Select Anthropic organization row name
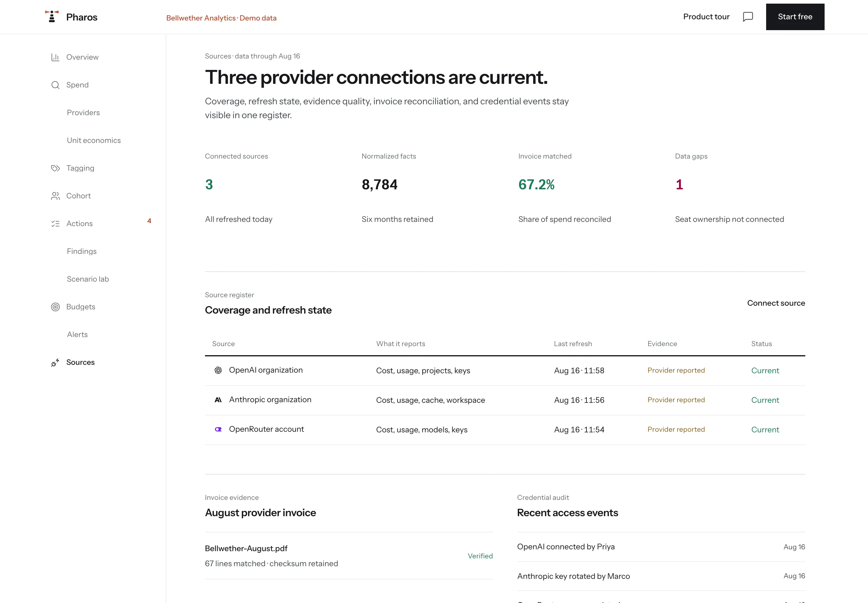This screenshot has width=868, height=603. coord(270,400)
